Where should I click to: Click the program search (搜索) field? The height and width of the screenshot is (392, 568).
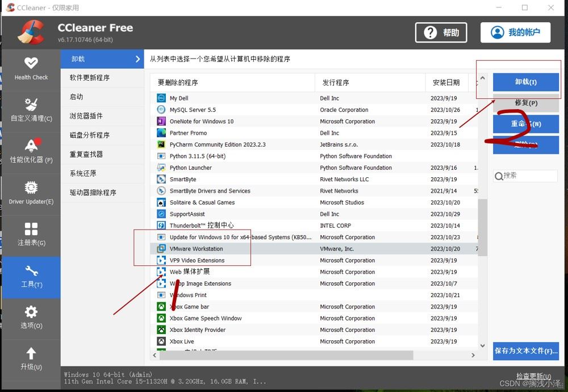coord(525,176)
